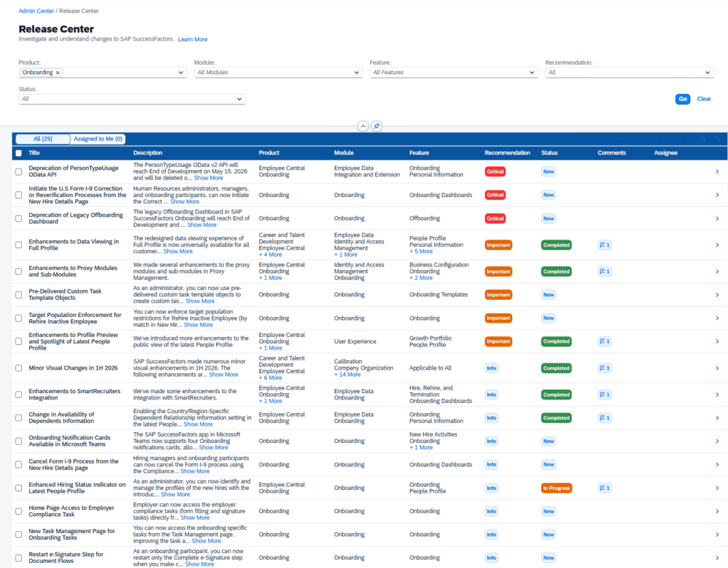Screen dimensions: 728x568
Task: Switch to the Assigned to Me (0) tab
Action: coord(98,139)
